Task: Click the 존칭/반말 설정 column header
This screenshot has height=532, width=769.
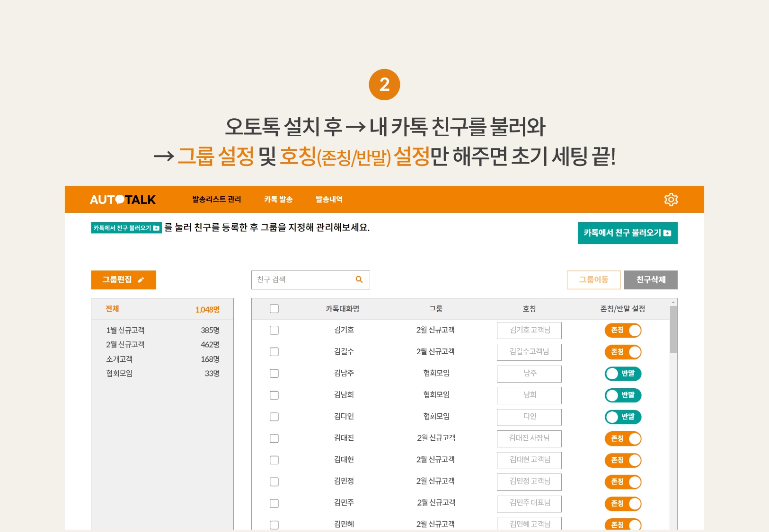Action: point(623,309)
